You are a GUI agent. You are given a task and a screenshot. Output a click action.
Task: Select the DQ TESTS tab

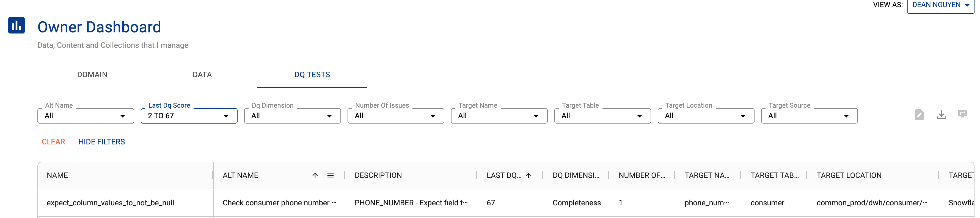point(312,75)
